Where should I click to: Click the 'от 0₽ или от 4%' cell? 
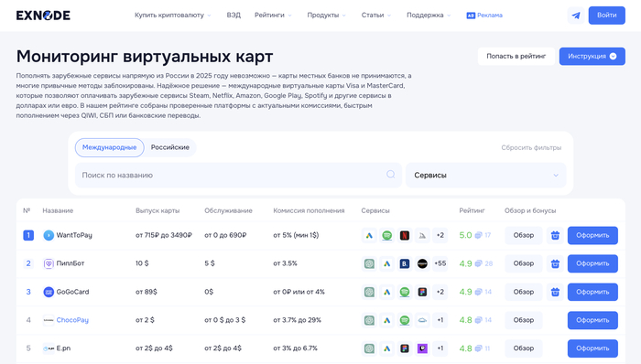(299, 292)
